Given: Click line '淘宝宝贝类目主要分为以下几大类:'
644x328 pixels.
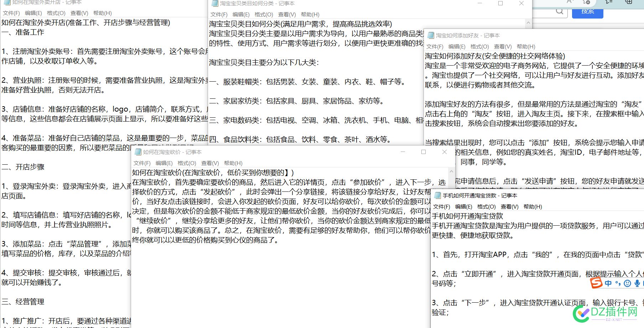Looking at the screenshot, I should pos(264,62).
